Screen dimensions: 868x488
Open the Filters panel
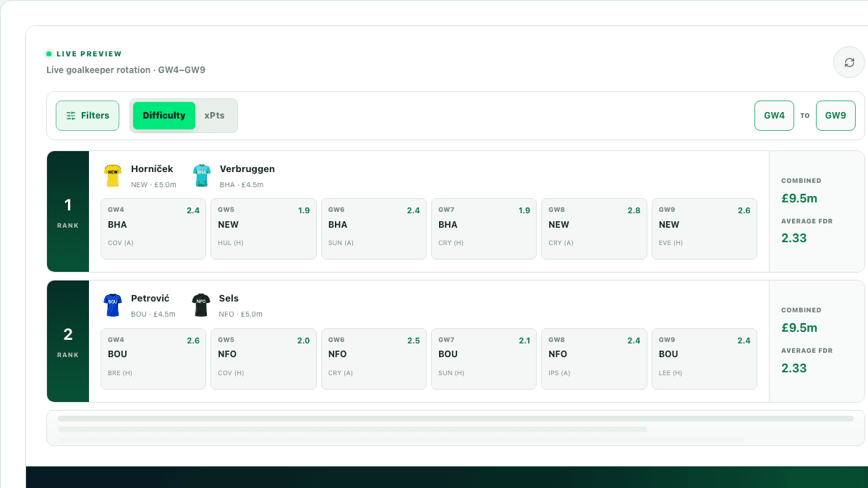(88, 116)
